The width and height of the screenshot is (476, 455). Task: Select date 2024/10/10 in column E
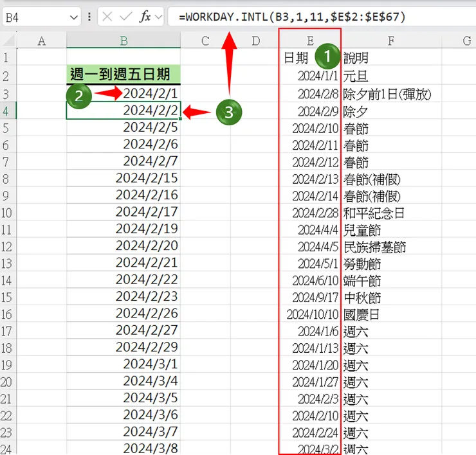[310, 314]
